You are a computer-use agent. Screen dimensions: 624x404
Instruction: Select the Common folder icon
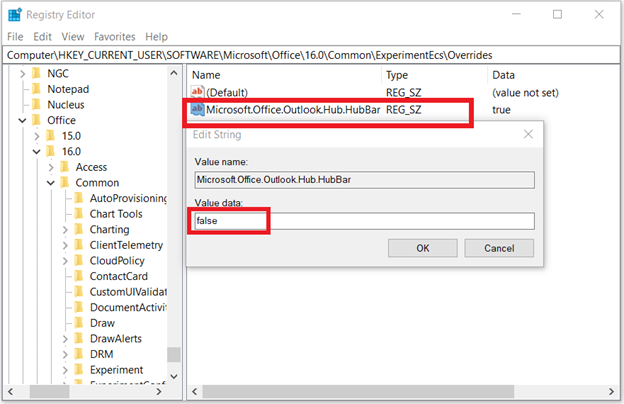point(65,182)
